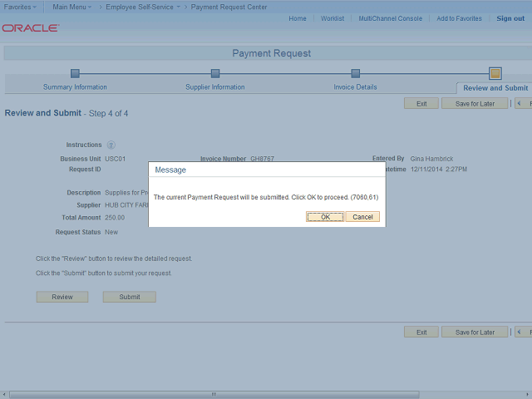Click the Review button
This screenshot has width=532, height=399.
(x=62, y=297)
